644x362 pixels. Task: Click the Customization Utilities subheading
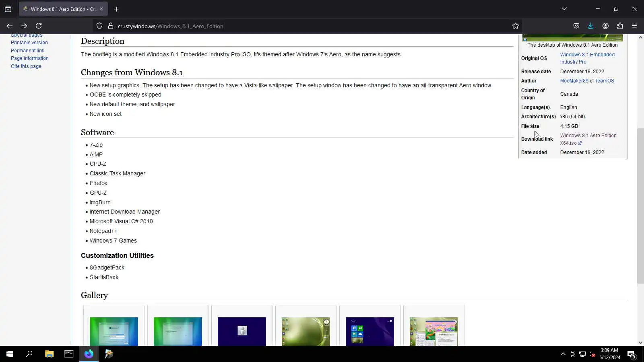(117, 255)
